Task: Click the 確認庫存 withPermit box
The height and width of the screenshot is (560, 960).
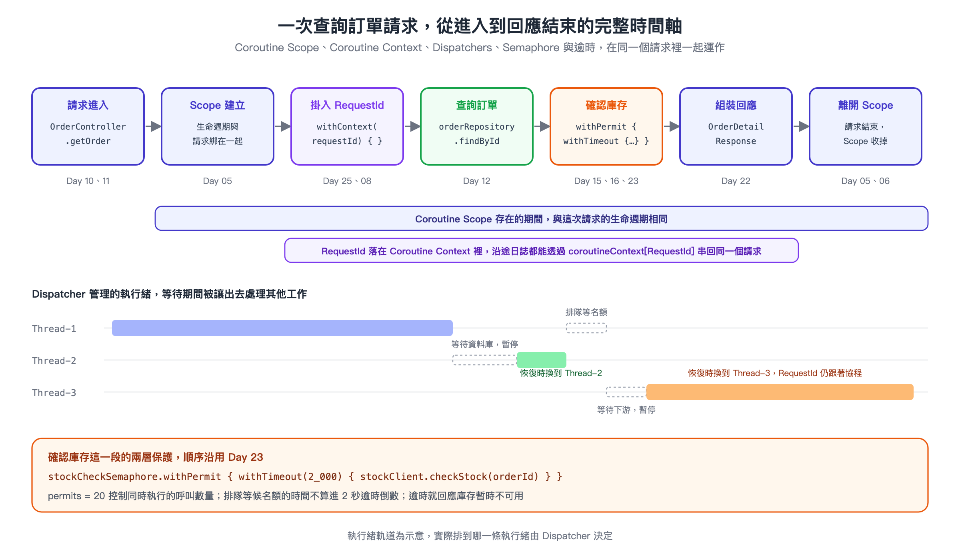Action: tap(606, 126)
